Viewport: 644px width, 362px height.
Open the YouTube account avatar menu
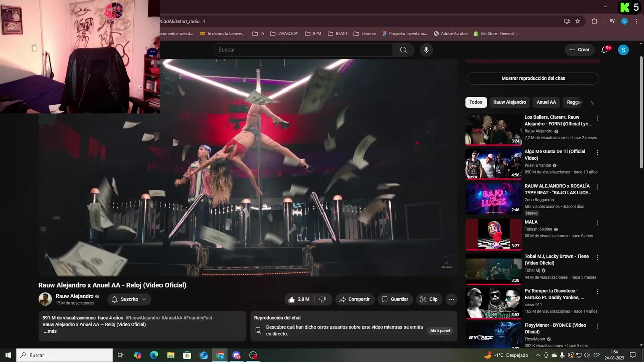[x=623, y=50]
